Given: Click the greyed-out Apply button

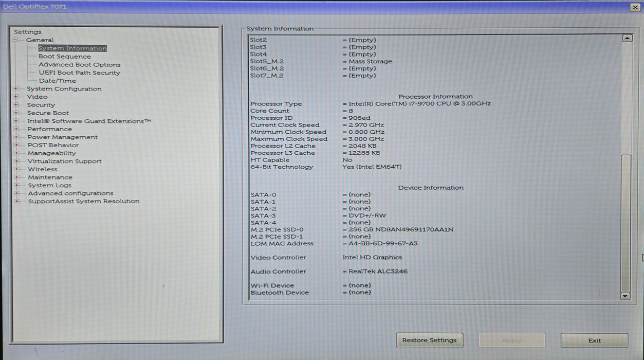Looking at the screenshot, I should 512,340.
